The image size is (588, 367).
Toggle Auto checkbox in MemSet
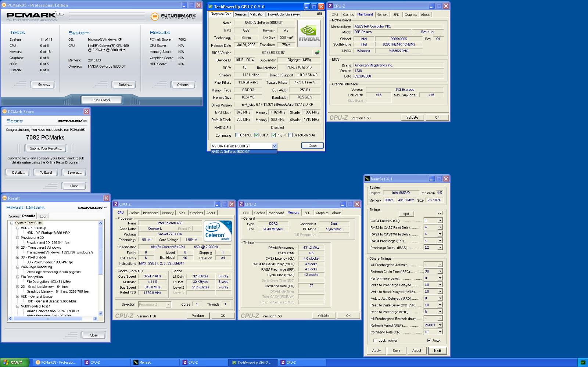(429, 341)
